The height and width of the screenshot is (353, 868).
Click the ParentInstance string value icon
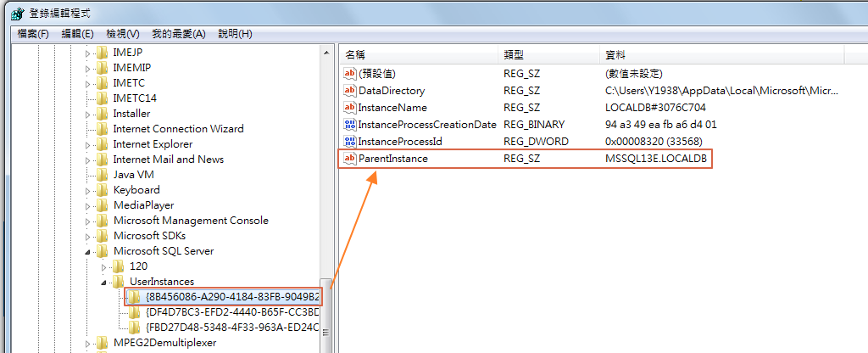[349, 159]
